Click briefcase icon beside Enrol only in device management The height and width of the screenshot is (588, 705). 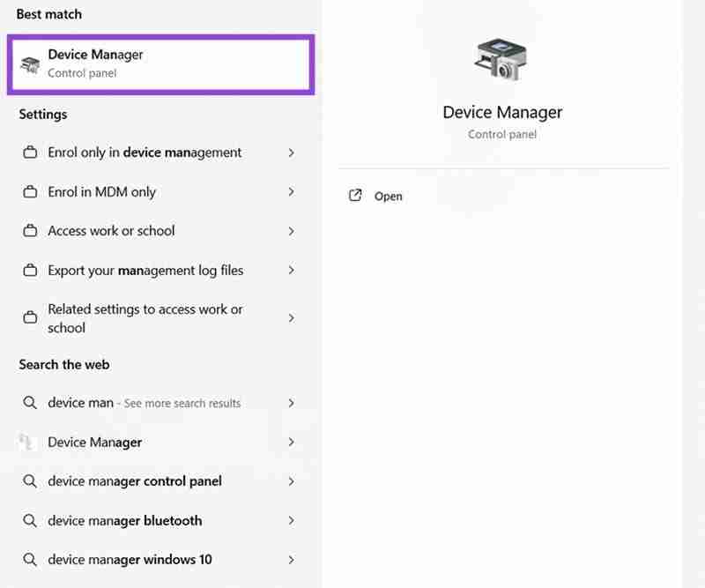coord(30,153)
